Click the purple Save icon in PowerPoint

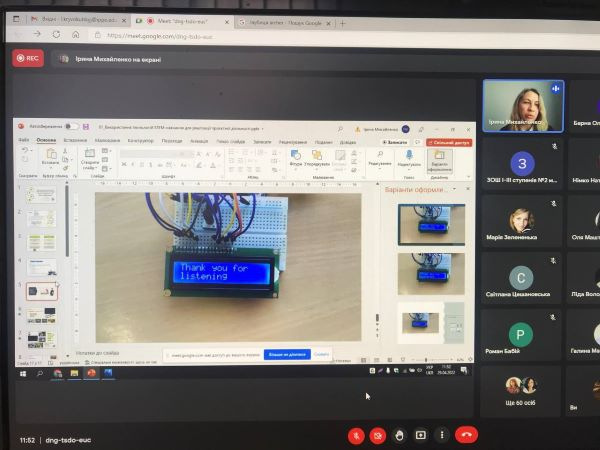click(x=86, y=127)
